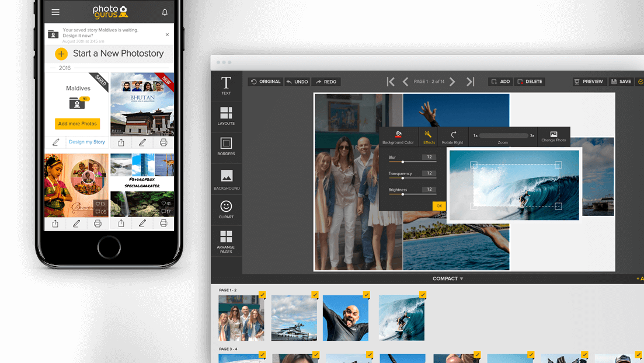The height and width of the screenshot is (363, 644).
Task: Uncheck the surfer photo checkbox
Action: tap(423, 295)
